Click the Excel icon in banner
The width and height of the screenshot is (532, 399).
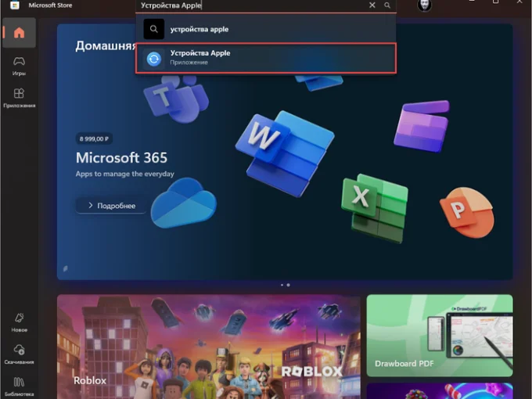click(x=375, y=208)
